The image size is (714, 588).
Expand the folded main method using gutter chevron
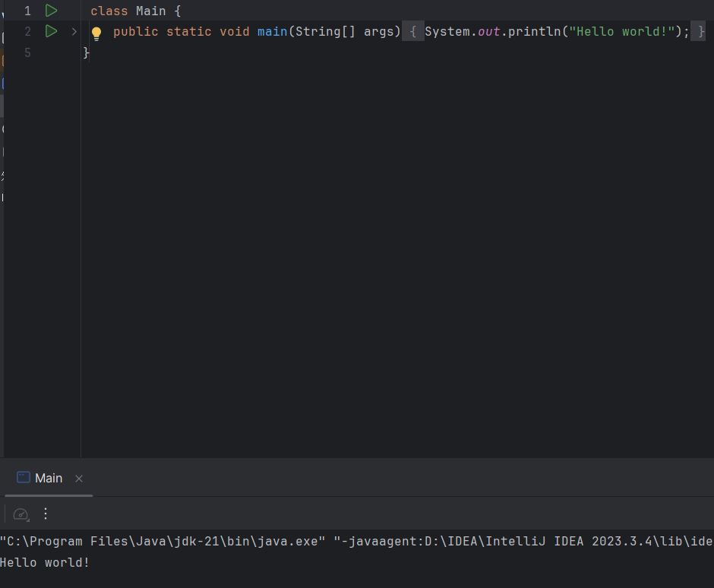74,32
